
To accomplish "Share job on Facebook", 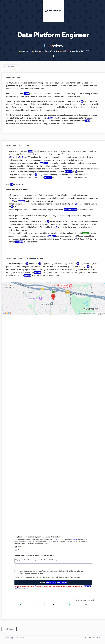I will 37,605.
